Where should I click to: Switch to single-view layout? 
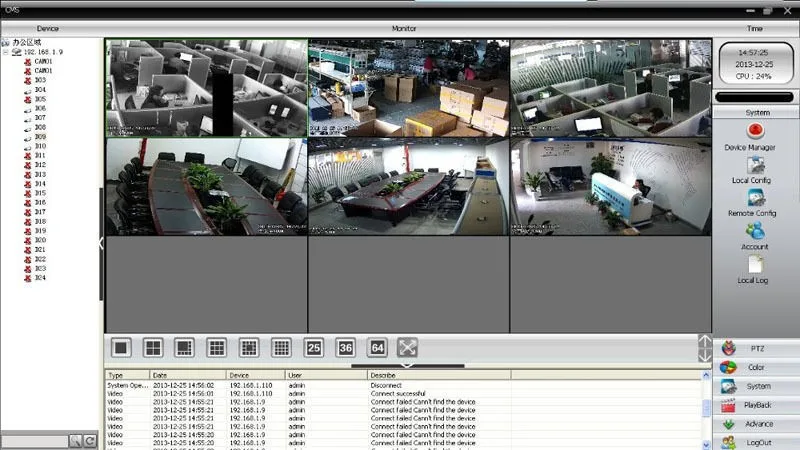tap(121, 348)
